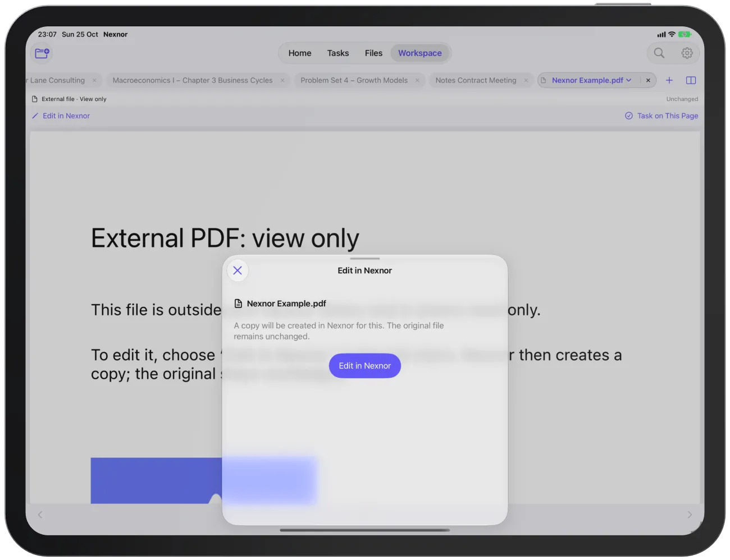Open the settings gear icon
Viewport: 730px width, 560px height.
(x=687, y=53)
